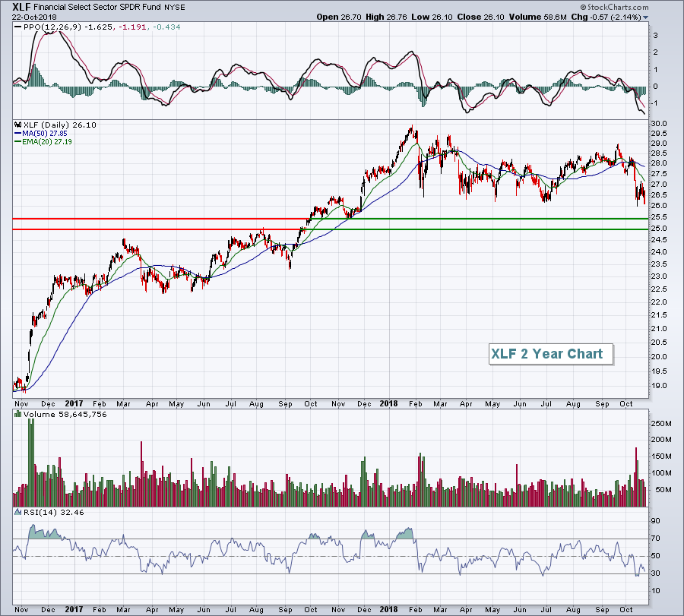
Task: Click the Financial Select Sector SPDR Fund name
Action: tap(97, 8)
